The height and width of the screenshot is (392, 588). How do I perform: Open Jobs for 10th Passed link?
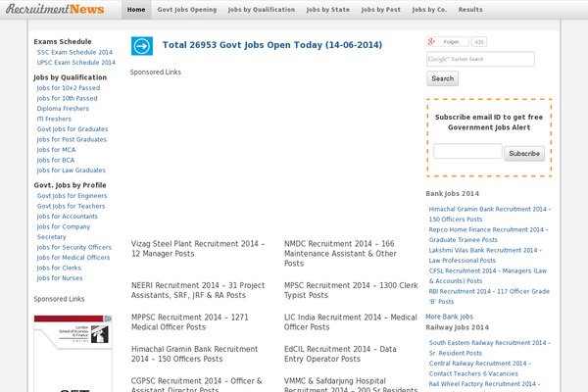point(67,98)
